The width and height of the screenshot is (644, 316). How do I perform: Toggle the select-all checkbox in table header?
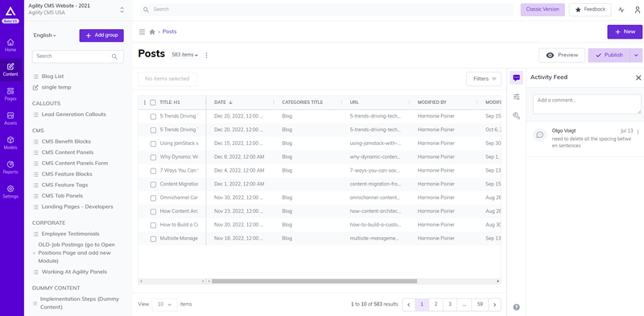click(x=153, y=102)
